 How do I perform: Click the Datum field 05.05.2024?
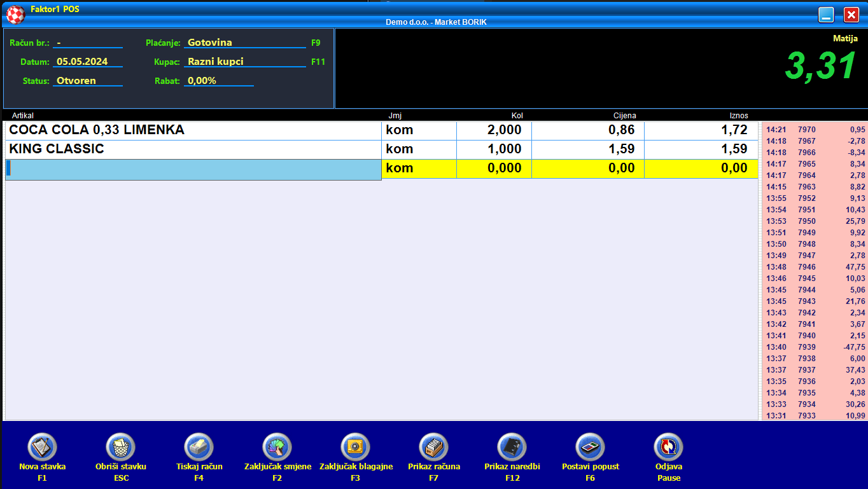tap(87, 62)
